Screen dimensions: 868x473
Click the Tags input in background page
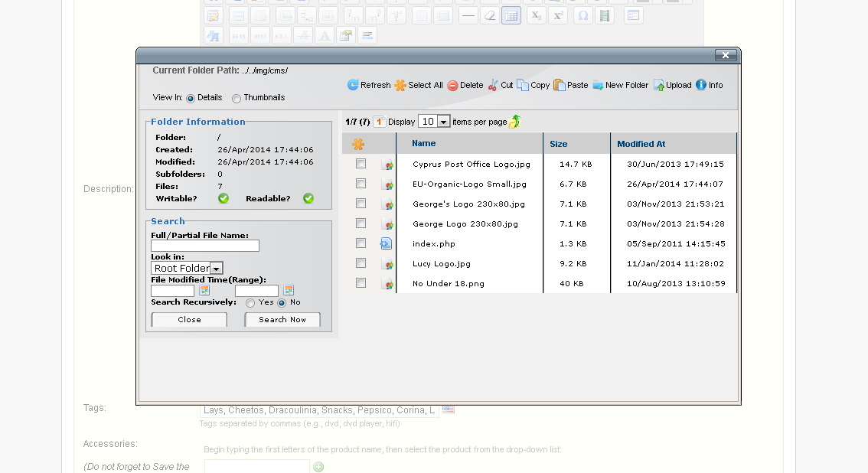[319, 410]
